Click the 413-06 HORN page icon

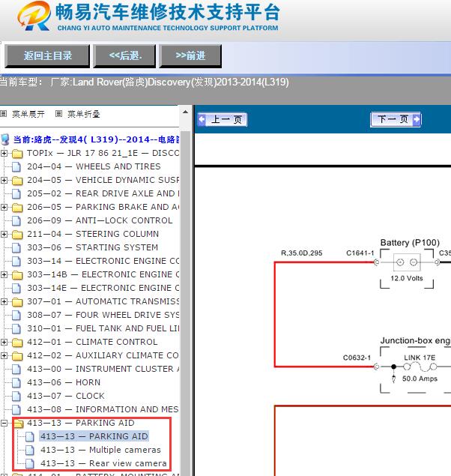pyautogui.click(x=16, y=382)
